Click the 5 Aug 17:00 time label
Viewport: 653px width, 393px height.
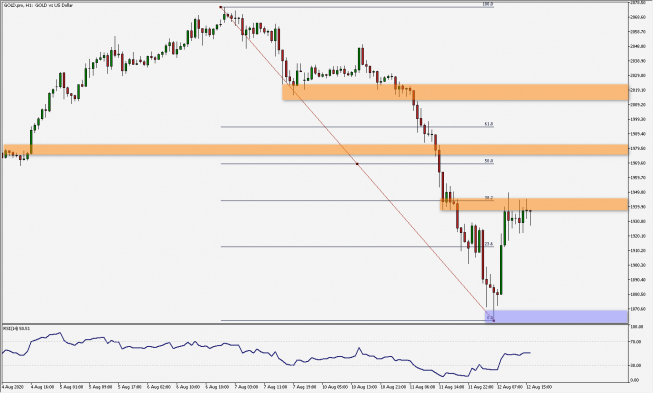130,387
